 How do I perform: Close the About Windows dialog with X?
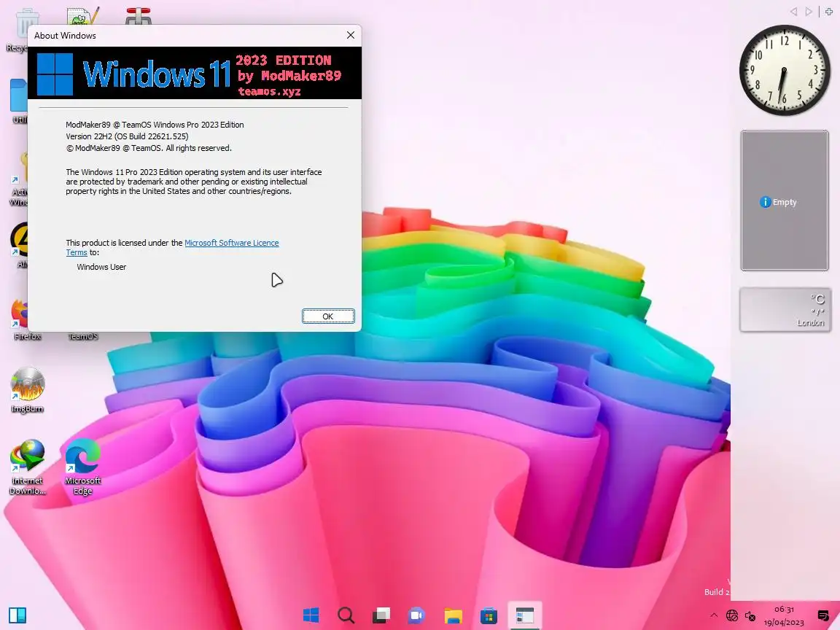click(x=350, y=35)
